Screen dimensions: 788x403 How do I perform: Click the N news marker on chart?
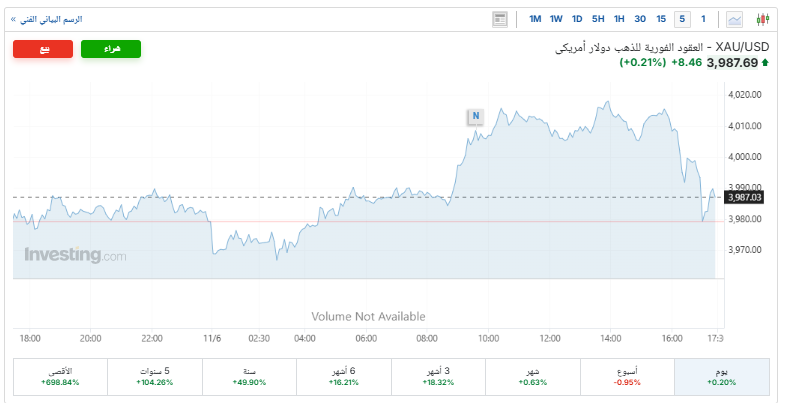pyautogui.click(x=476, y=116)
